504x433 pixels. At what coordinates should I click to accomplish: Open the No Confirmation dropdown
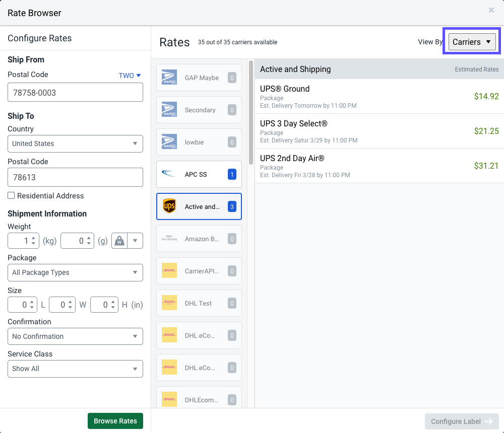coord(75,336)
